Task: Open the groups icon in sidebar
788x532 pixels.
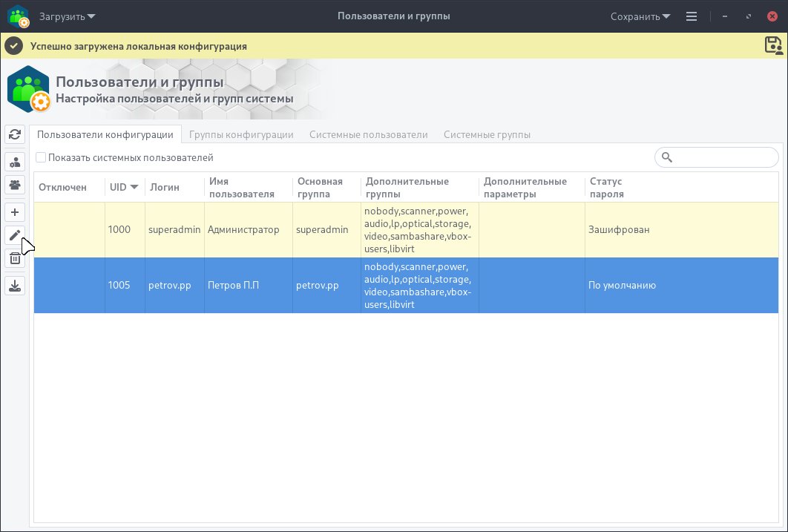Action: pyautogui.click(x=15, y=185)
